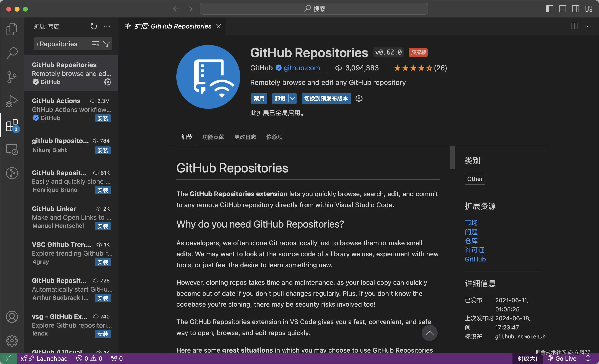Open notifications bell in status bar
This screenshot has height=364, width=599.
[x=588, y=358]
